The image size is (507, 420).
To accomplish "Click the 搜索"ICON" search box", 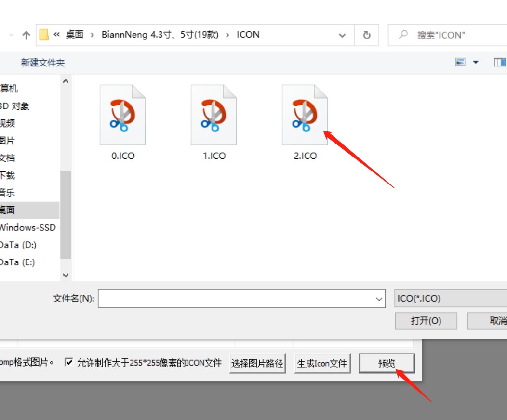I will (x=448, y=35).
